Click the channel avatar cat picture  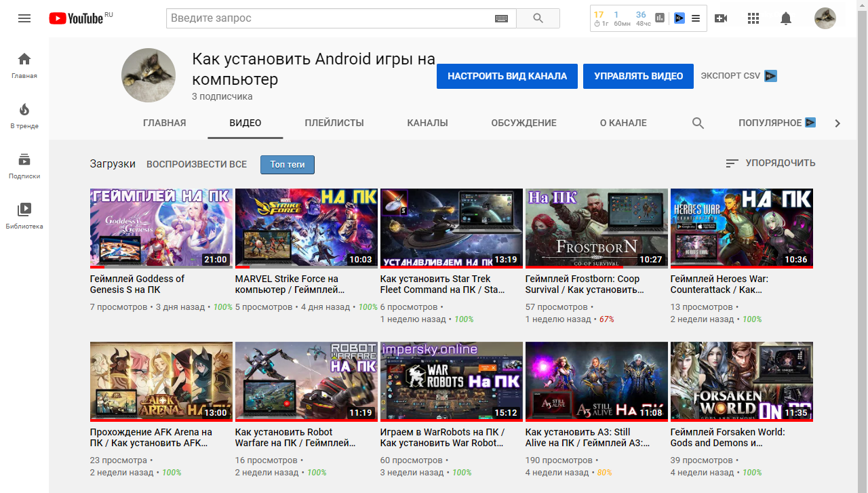pyautogui.click(x=149, y=75)
